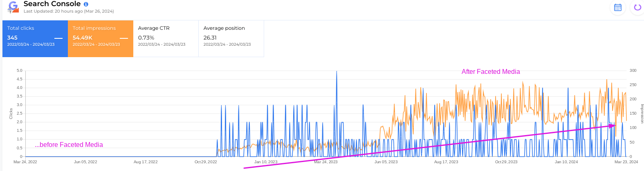This screenshot has height=171, width=644.
Task: Toggle the Total clicks metric card
Action: coord(35,39)
